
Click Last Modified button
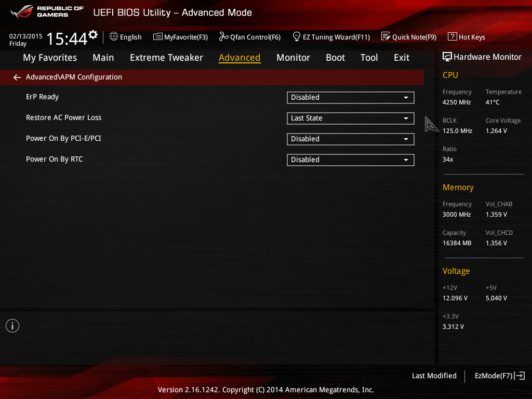(434, 376)
